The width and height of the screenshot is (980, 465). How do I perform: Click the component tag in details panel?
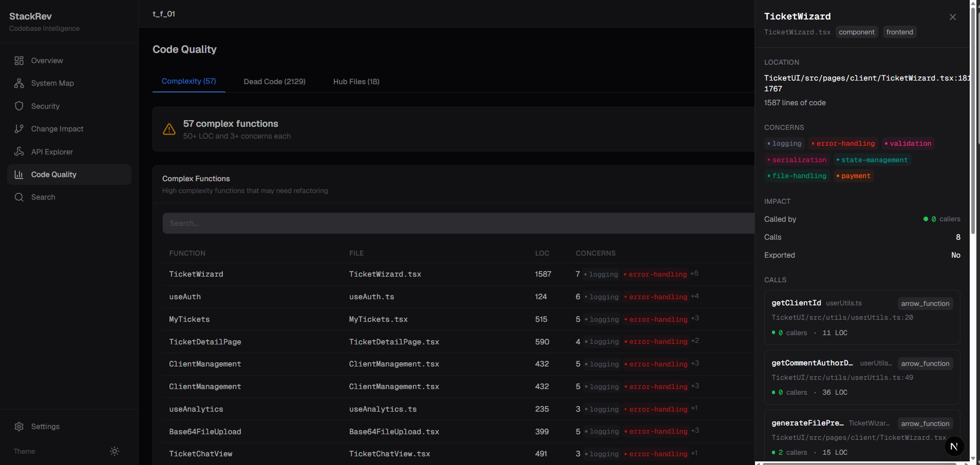click(x=857, y=32)
